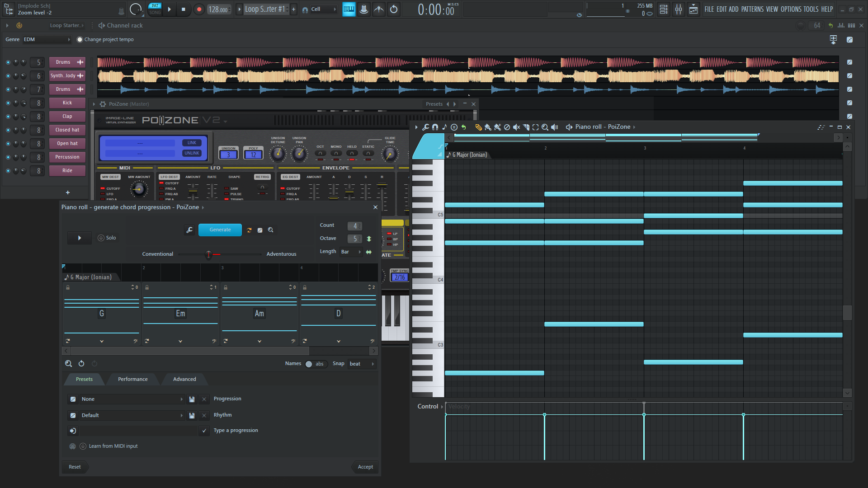
Task: Click the typing keyboard to piano icon
Action: click(x=349, y=9)
